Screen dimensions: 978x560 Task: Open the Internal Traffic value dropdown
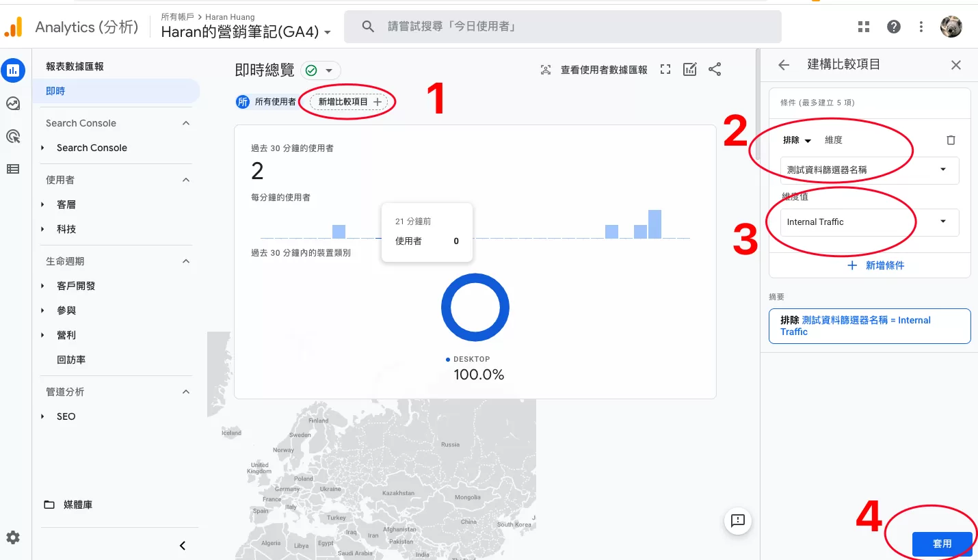point(869,222)
